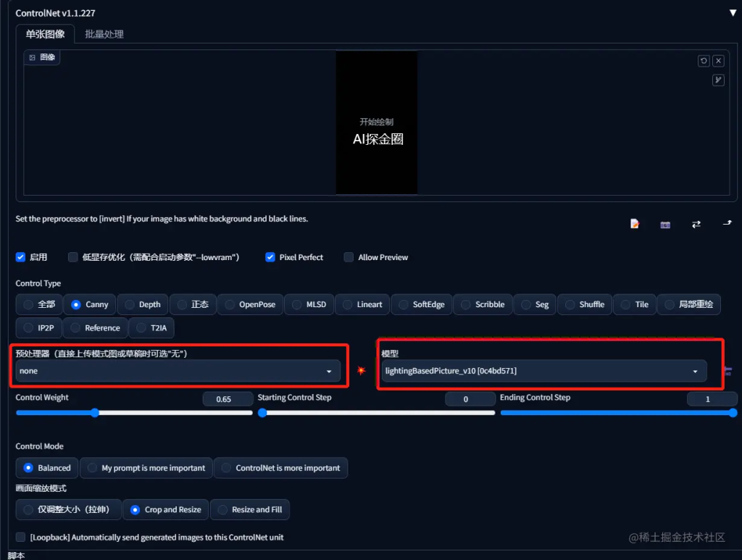Toggle the 启用 checkbox

20,257
